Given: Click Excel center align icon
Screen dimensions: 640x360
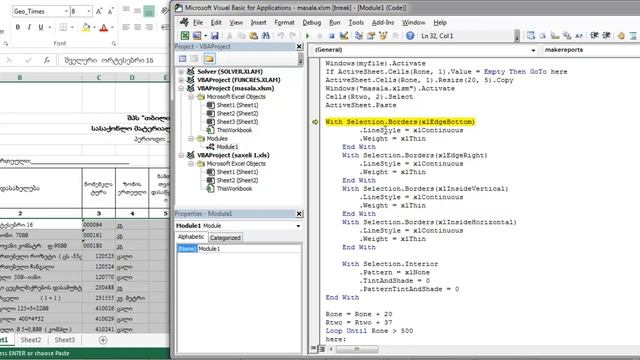Looking at the screenshot, I should 138,27.
